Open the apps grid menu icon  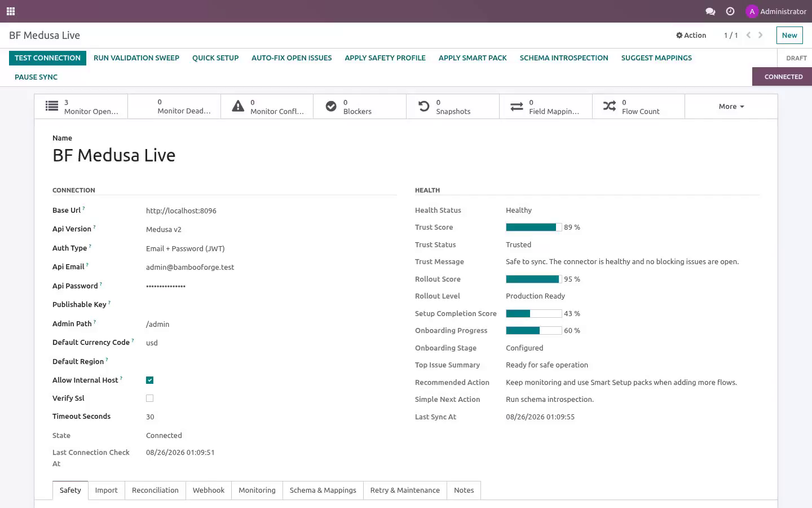[11, 11]
